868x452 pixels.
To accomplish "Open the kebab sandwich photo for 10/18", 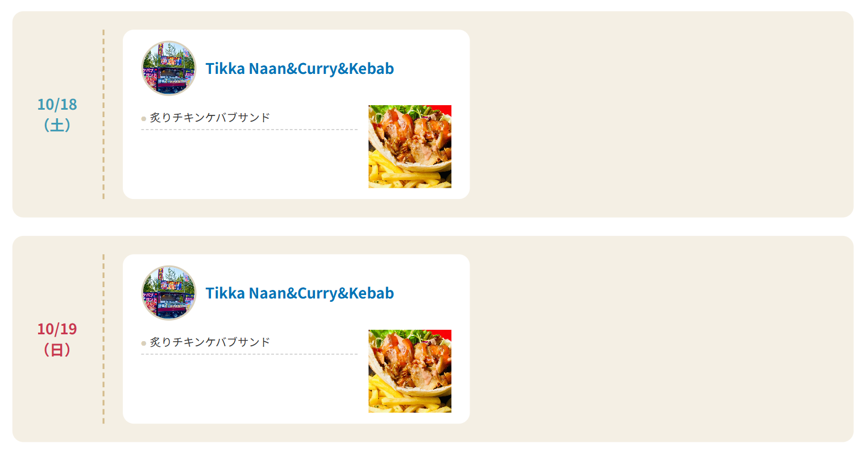I will pyautogui.click(x=409, y=146).
